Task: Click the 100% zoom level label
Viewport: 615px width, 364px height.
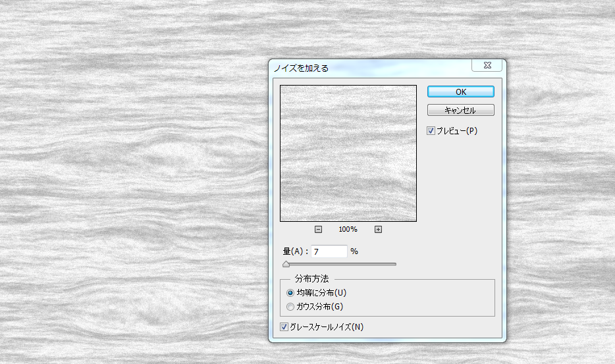Action: tap(348, 229)
